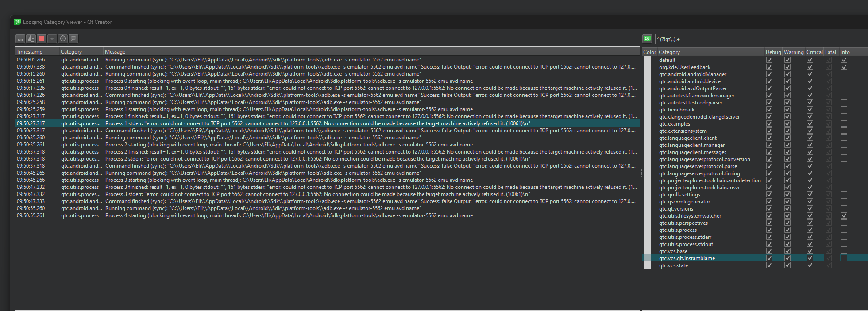
Task: Select the qtc.utils.process.stderr category
Action: pyautogui.click(x=685, y=237)
